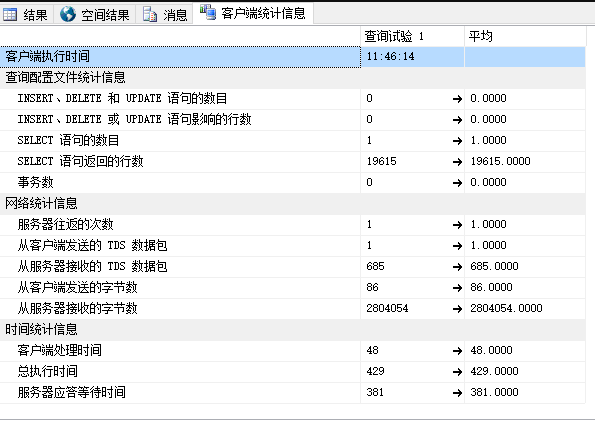The image size is (595, 422).
Task: Select the 总执行时间 row label
Action: point(47,371)
